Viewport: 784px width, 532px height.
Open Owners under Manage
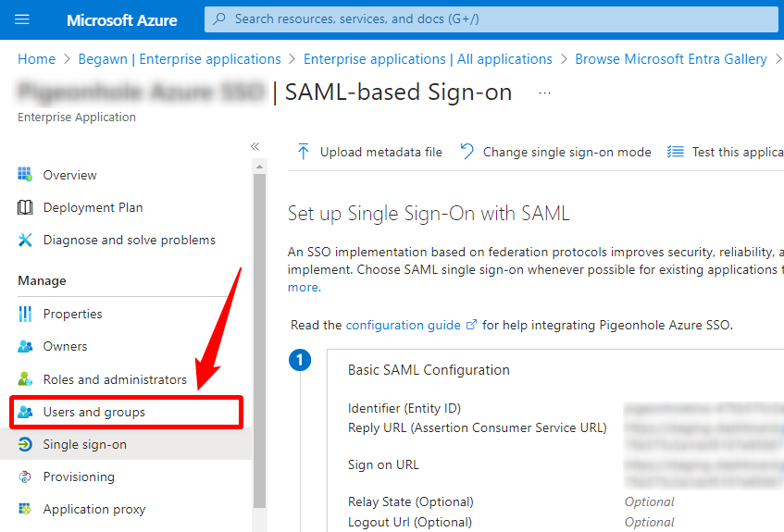(x=65, y=347)
